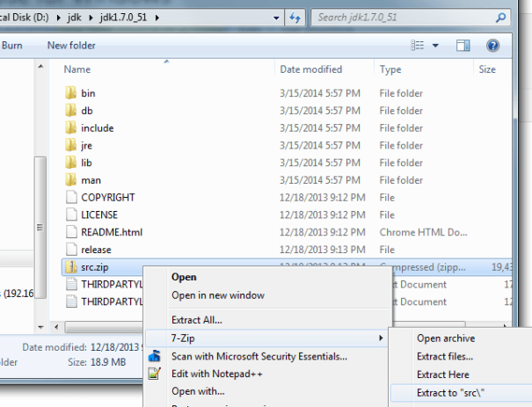Sort by the Type column header
The height and width of the screenshot is (407, 532).
tap(390, 69)
